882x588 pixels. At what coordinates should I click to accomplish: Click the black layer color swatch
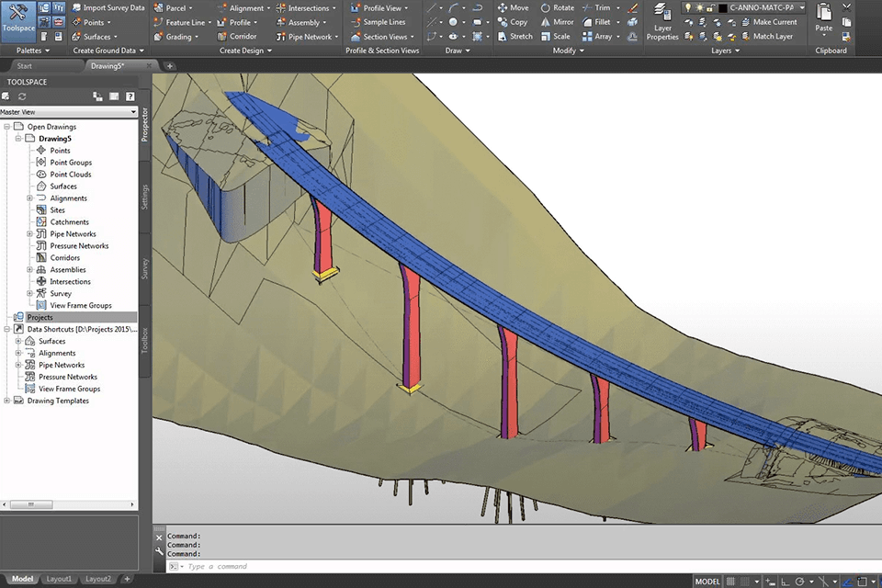click(723, 8)
